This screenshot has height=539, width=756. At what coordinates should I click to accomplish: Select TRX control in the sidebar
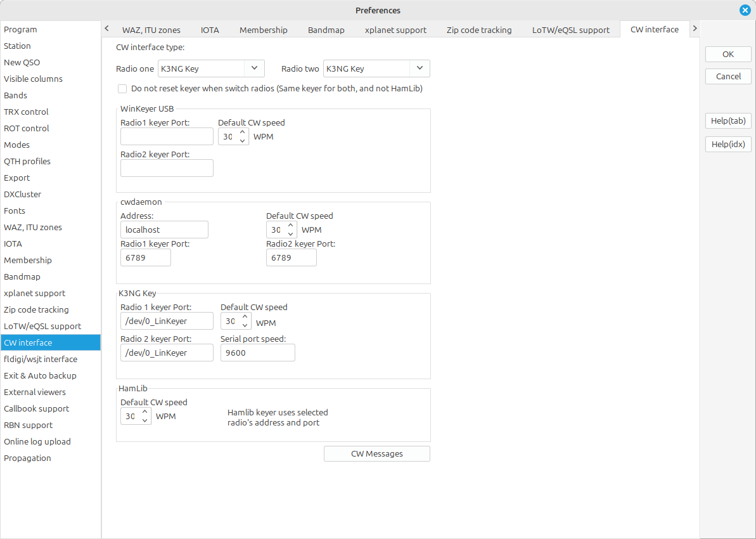click(26, 112)
